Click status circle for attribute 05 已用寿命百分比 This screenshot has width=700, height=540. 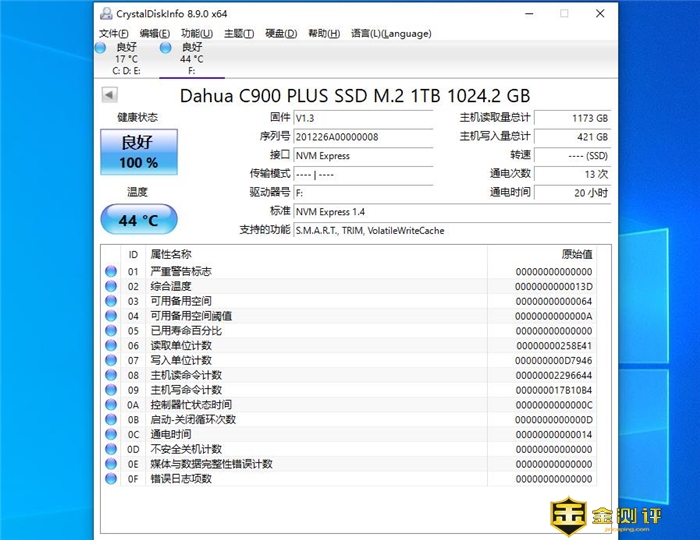110,331
